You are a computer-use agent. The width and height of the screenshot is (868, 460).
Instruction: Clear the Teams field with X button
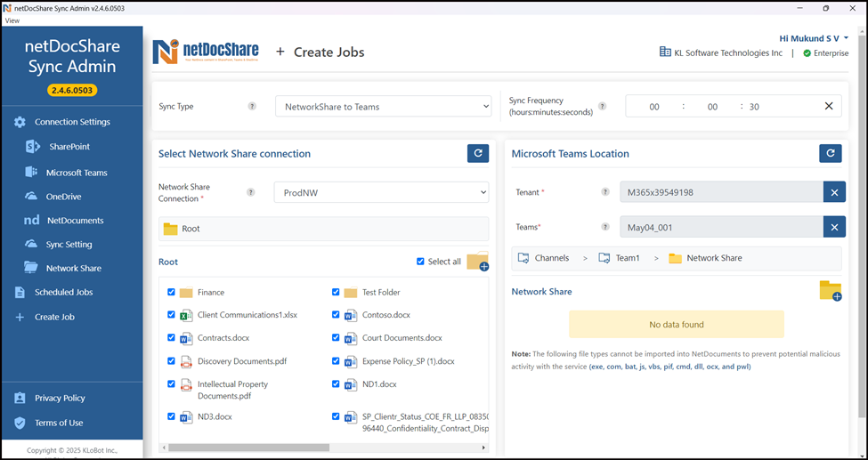coord(834,227)
